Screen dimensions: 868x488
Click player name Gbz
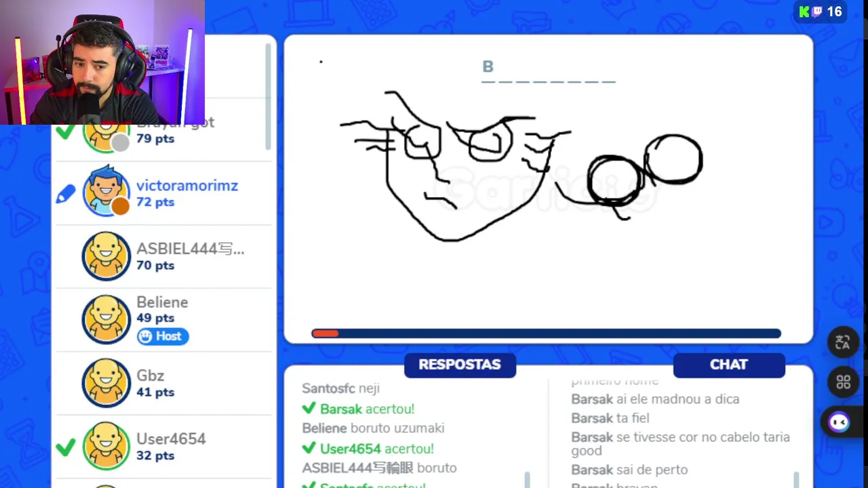(x=151, y=375)
